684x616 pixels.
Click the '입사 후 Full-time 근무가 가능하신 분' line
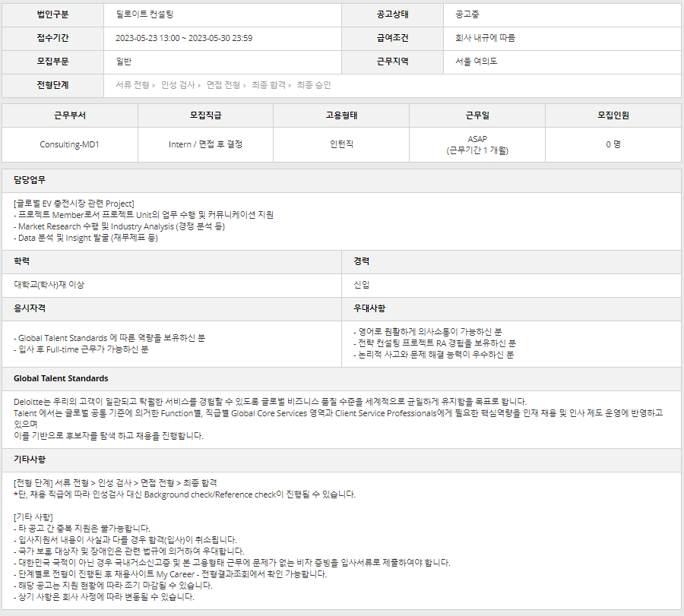coord(81,349)
